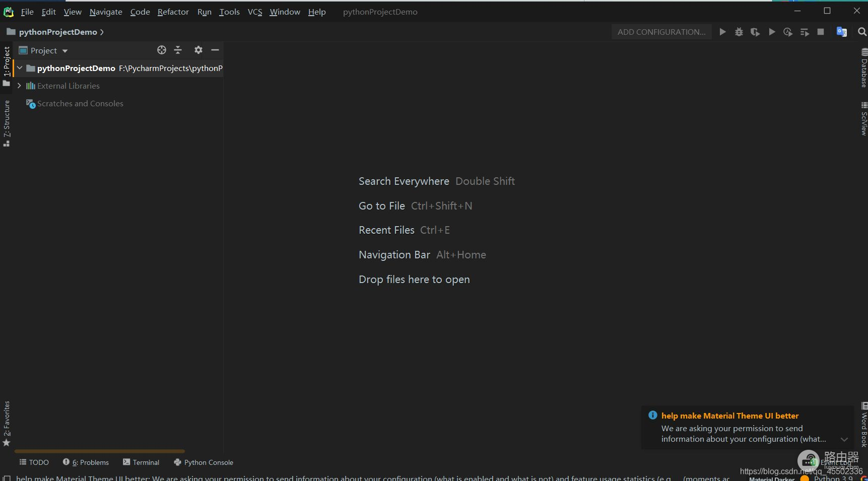Image resolution: width=868 pixels, height=481 pixels.
Task: Click the 'Go to File' hint text
Action: (381, 206)
